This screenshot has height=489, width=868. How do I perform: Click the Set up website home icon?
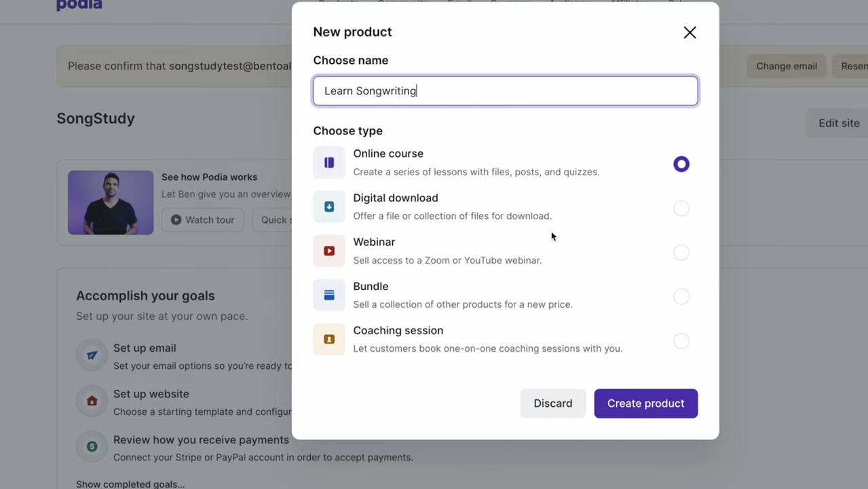pos(92,401)
